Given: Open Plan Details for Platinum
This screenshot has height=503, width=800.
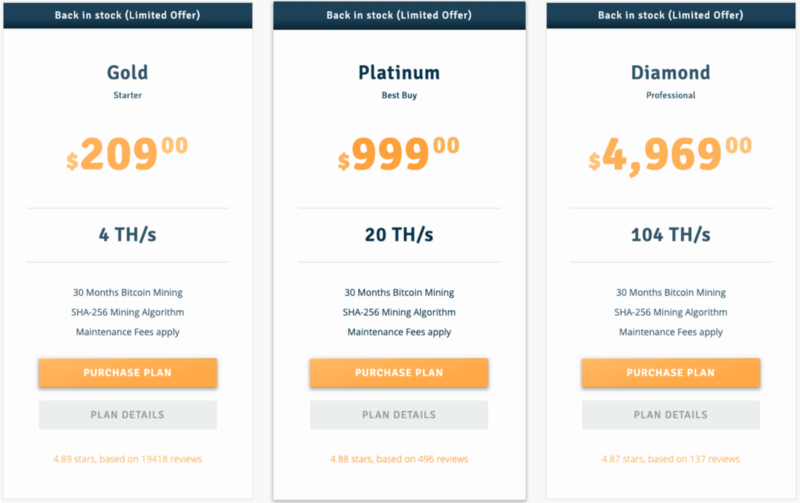Looking at the screenshot, I should pos(399,415).
